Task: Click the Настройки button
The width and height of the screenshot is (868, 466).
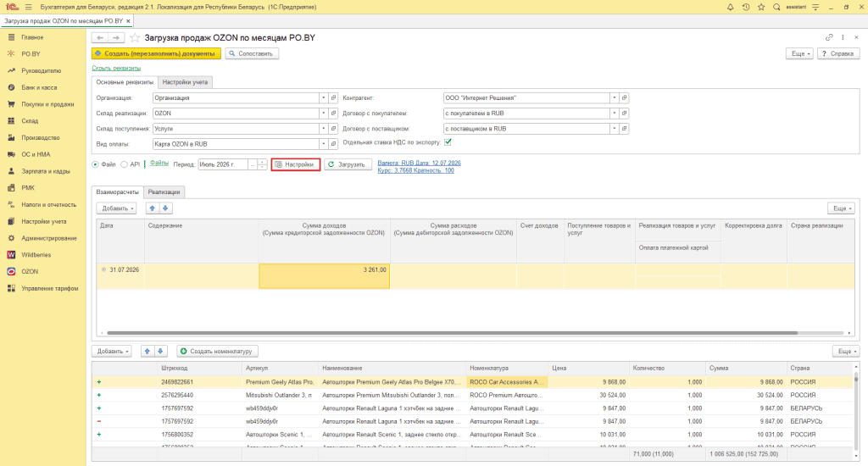Action: coord(296,164)
